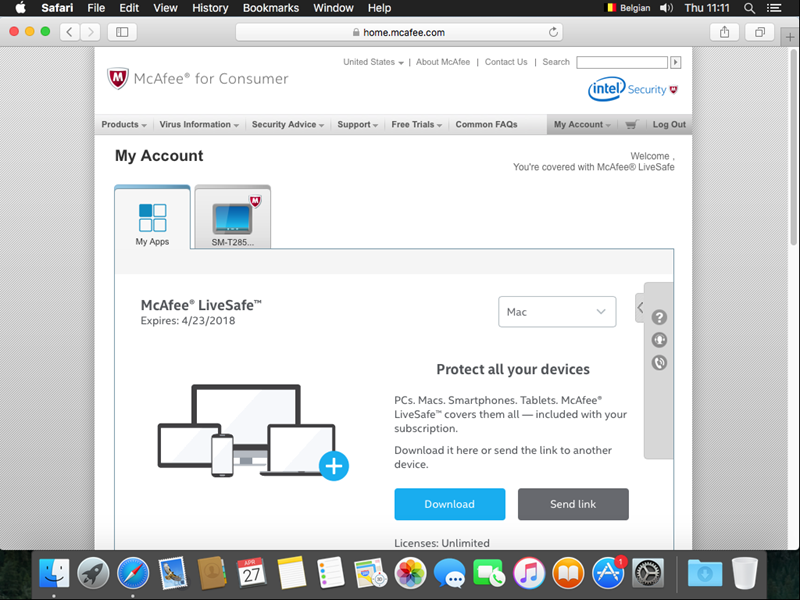The width and height of the screenshot is (800, 600).
Task: Click the blue Download button
Action: click(449, 504)
